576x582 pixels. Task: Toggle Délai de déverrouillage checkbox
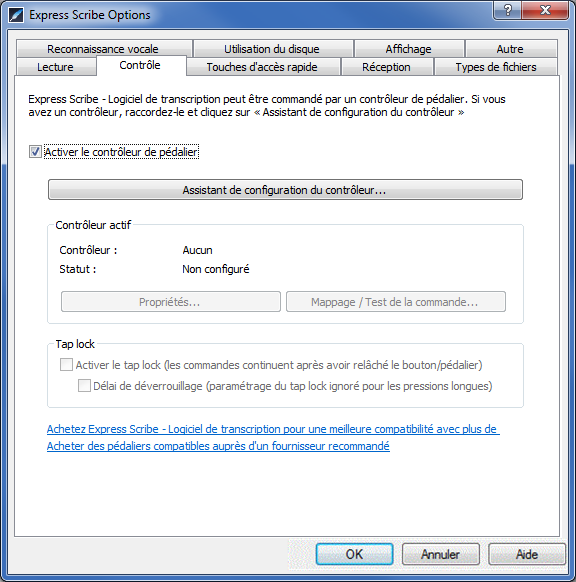[84, 385]
